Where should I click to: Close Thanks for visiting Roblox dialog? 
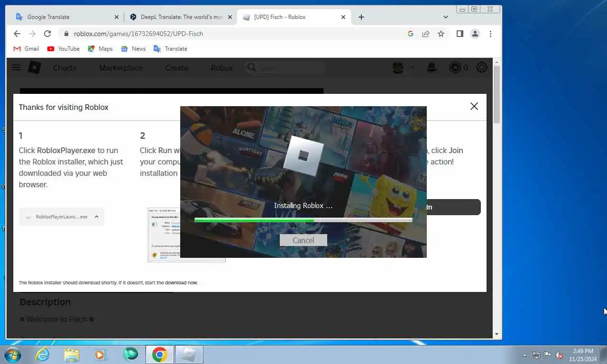(x=474, y=106)
